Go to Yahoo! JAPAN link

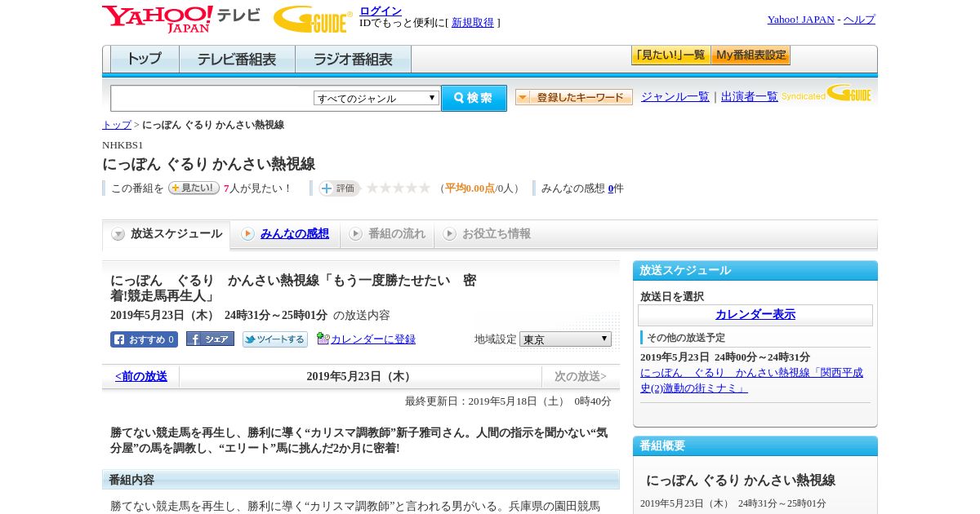800,20
